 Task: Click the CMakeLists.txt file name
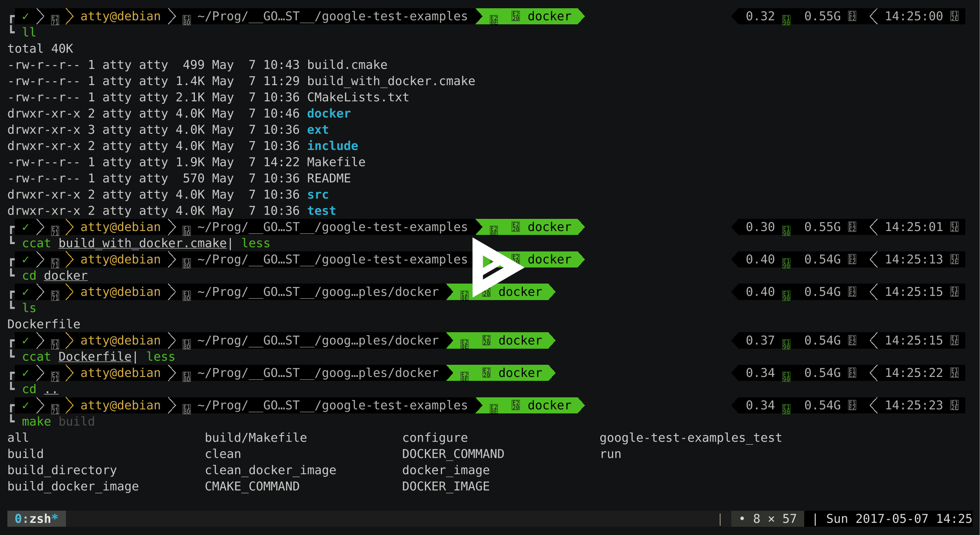[358, 97]
